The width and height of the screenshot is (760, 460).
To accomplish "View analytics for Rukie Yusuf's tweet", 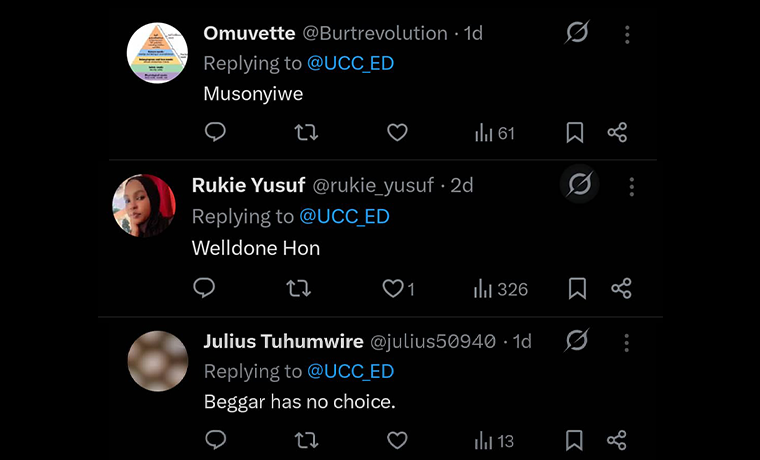I will [500, 289].
